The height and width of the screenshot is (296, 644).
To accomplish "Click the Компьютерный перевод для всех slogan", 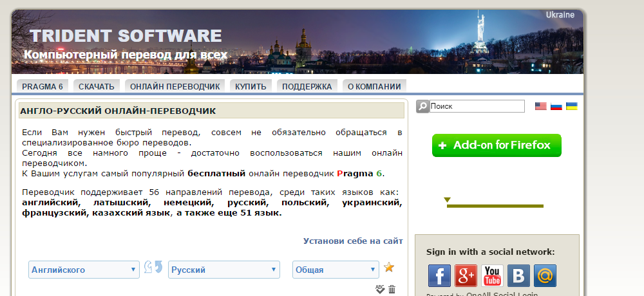I will click(x=126, y=55).
